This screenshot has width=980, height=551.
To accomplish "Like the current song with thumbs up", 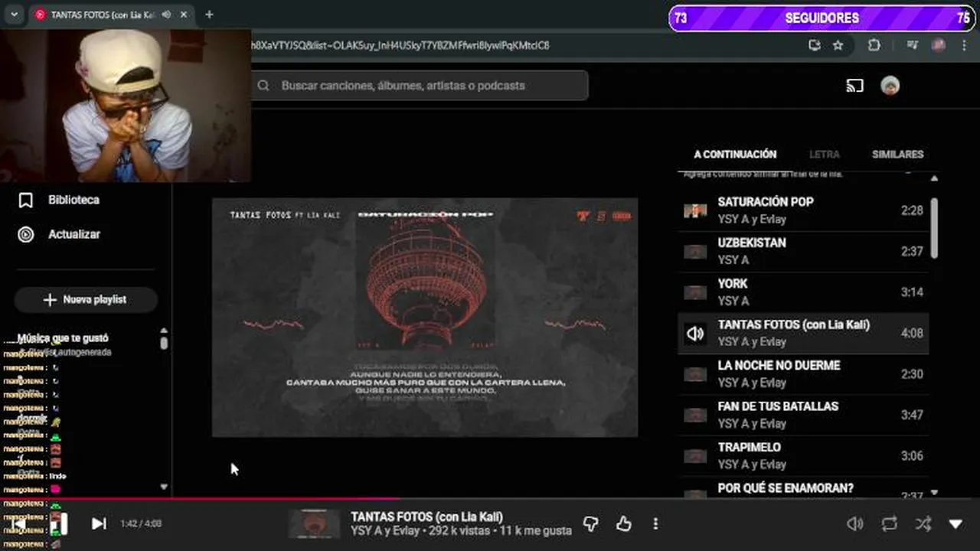I will (x=624, y=523).
